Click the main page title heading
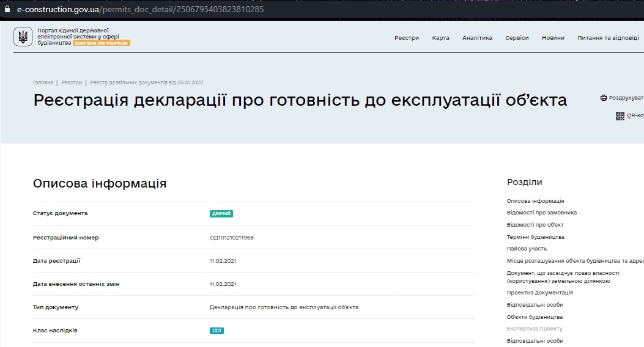Image resolution: width=644 pixels, height=347 pixels. (300, 100)
